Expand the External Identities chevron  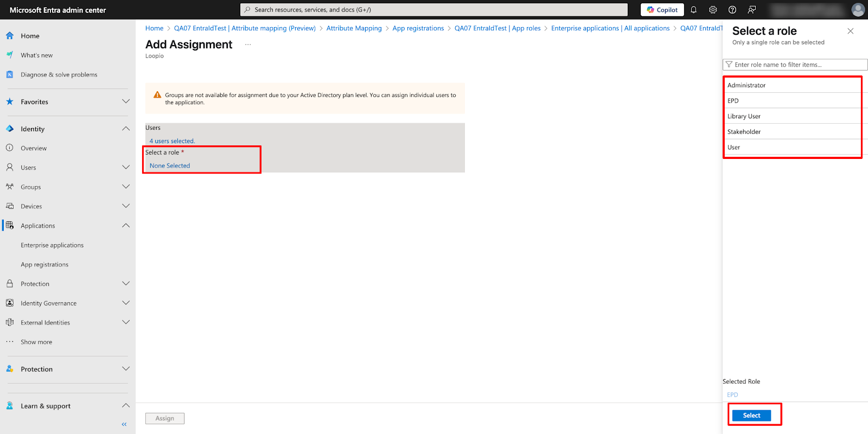[x=126, y=323]
